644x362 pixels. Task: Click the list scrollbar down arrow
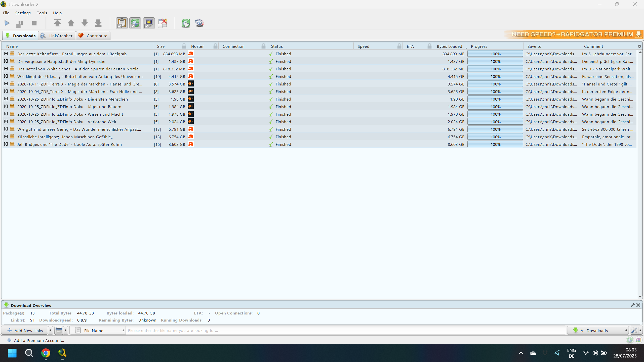tap(640, 297)
